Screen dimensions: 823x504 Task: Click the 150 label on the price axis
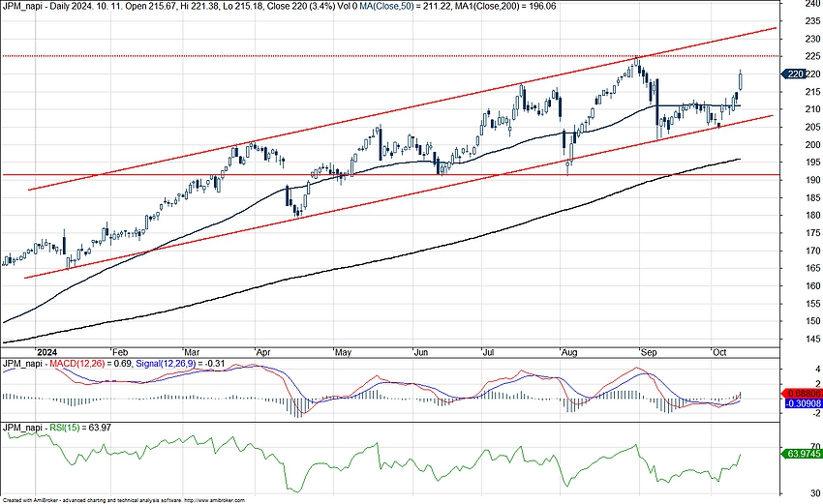pyautogui.click(x=813, y=321)
